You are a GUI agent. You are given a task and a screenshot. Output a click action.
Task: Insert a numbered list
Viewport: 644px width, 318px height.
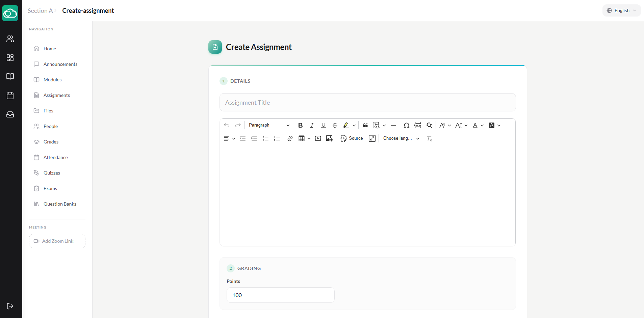point(277,138)
